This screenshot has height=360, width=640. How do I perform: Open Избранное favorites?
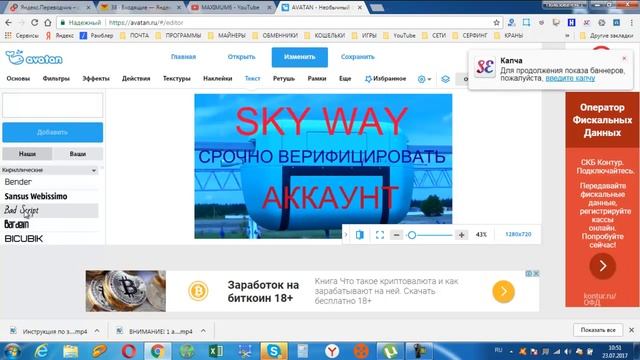click(385, 78)
